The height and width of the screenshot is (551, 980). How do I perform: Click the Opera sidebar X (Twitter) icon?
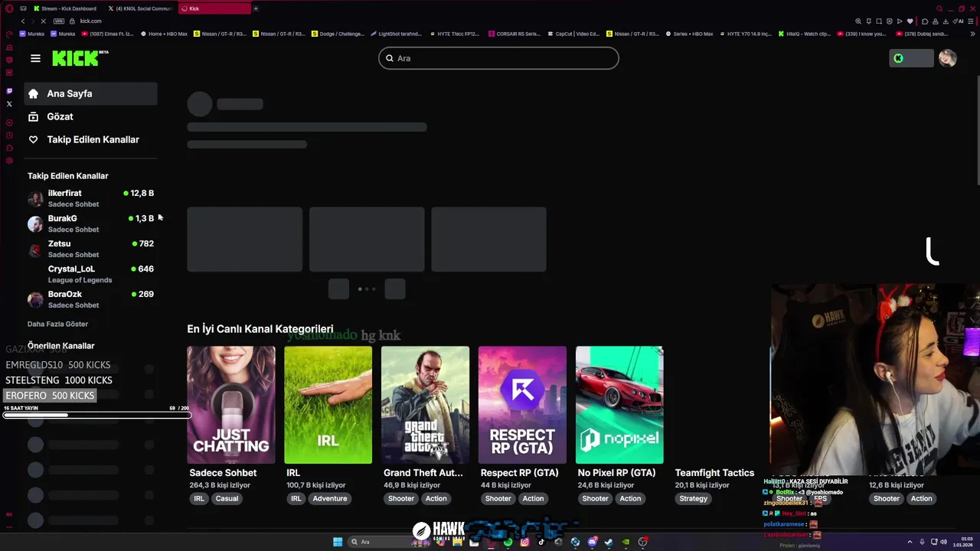[x=9, y=103]
